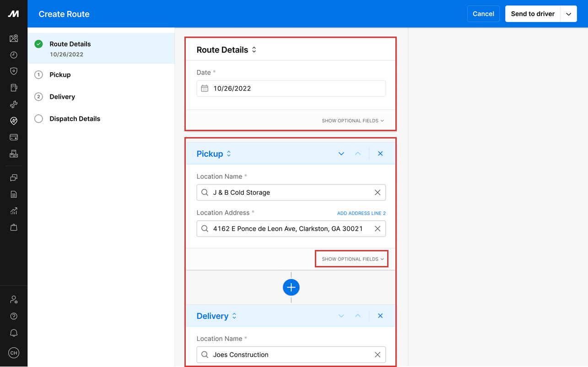Toggle the Delivery heading collapse arrows
Image resolution: width=588 pixels, height=367 pixels.
coord(234,316)
